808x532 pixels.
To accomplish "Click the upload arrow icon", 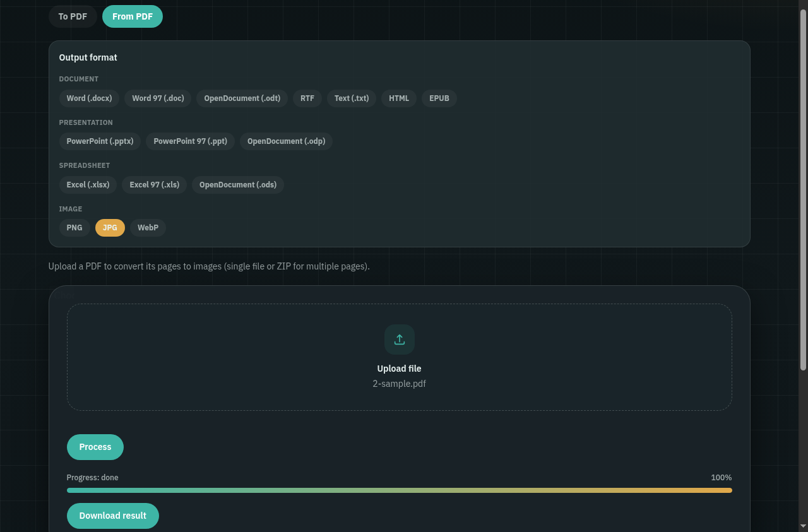I will (399, 340).
